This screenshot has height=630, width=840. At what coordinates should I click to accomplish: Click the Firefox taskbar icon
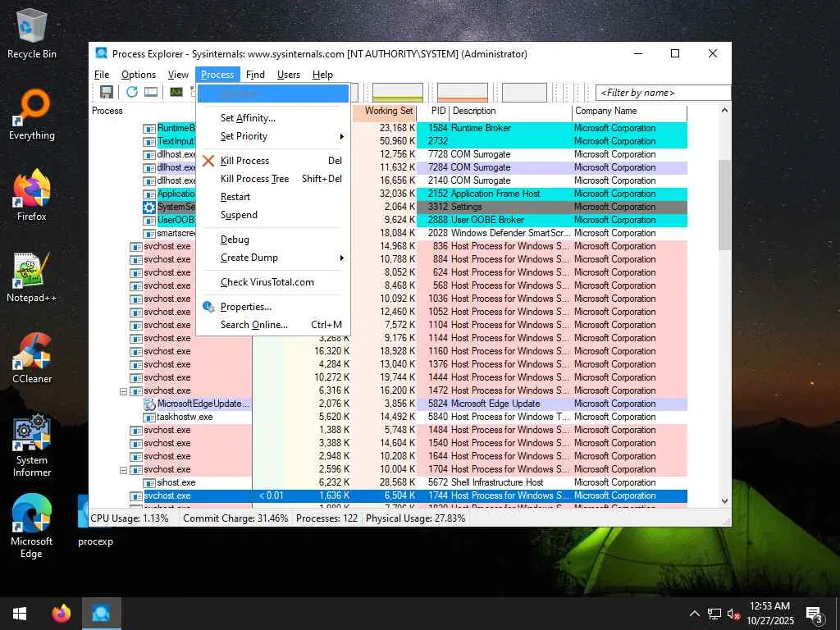62,614
